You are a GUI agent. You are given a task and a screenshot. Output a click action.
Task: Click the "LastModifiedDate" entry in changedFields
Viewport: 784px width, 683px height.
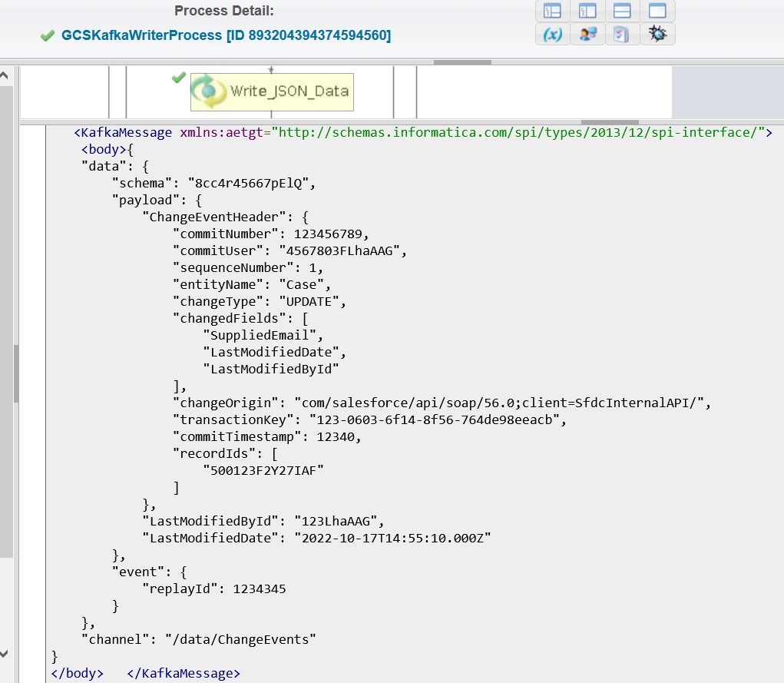271,353
